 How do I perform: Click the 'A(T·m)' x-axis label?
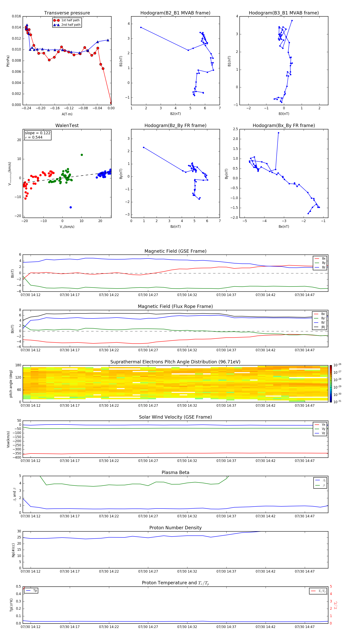(x=67, y=114)
